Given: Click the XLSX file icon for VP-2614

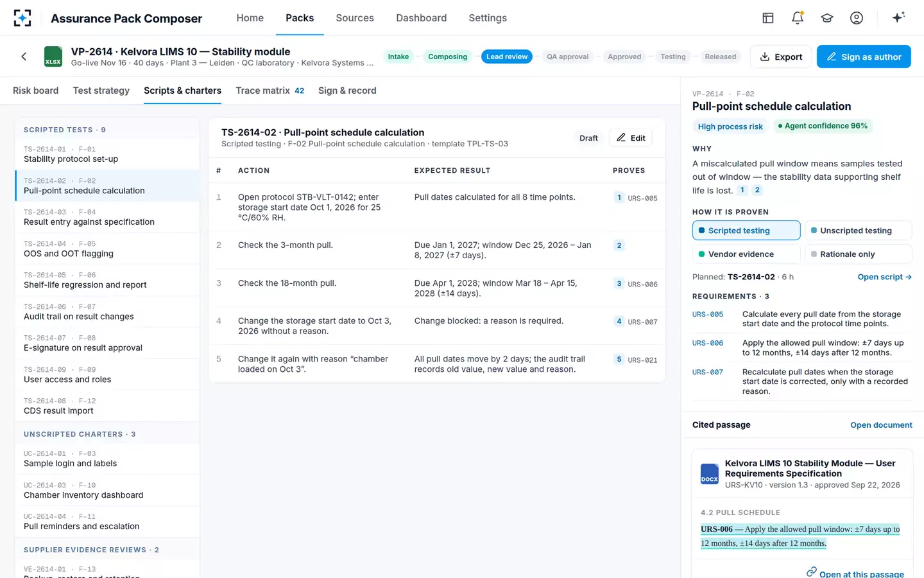Looking at the screenshot, I should click(x=53, y=57).
